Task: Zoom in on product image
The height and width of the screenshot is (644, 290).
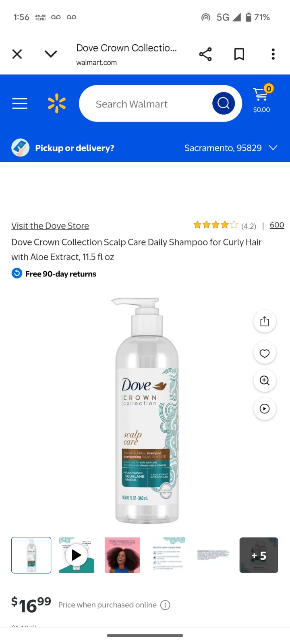Action: click(265, 380)
